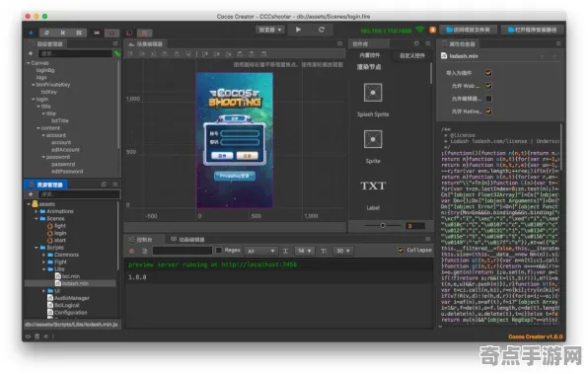588x374 pixels.
Task: Click the add asset plus icon
Action: [31, 194]
